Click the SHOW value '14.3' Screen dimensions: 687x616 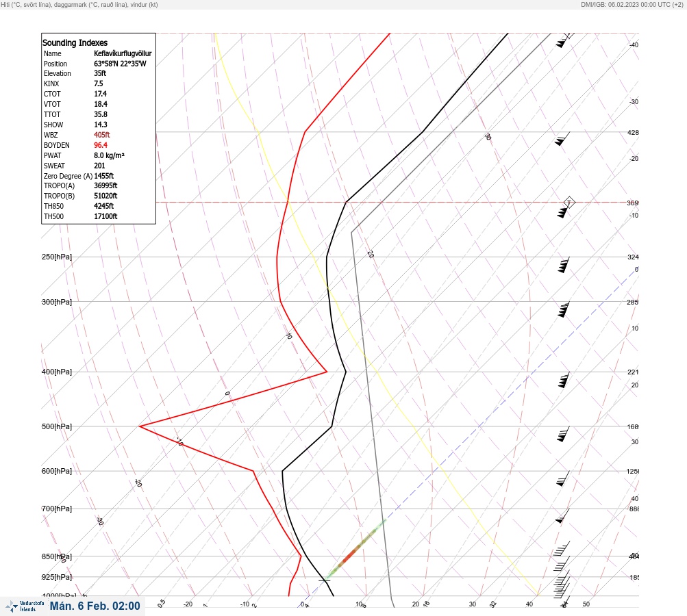pos(100,125)
